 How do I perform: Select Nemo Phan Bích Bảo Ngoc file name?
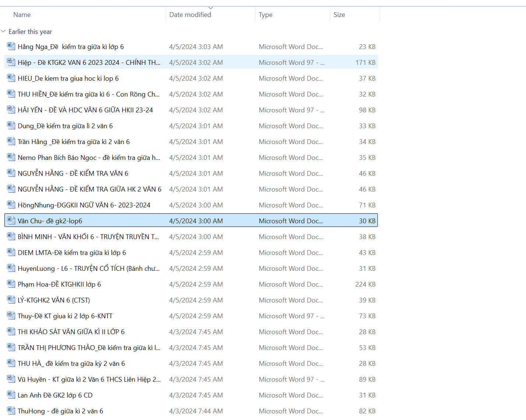click(89, 158)
